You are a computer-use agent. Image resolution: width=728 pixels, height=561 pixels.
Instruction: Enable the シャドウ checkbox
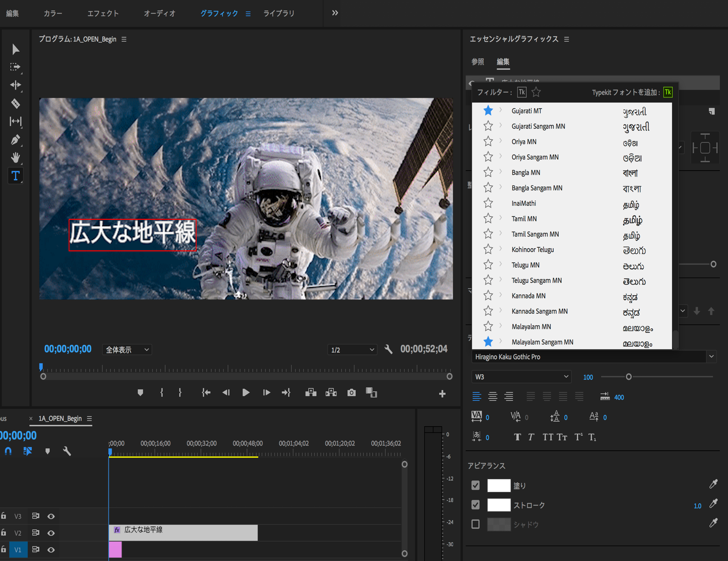click(476, 524)
